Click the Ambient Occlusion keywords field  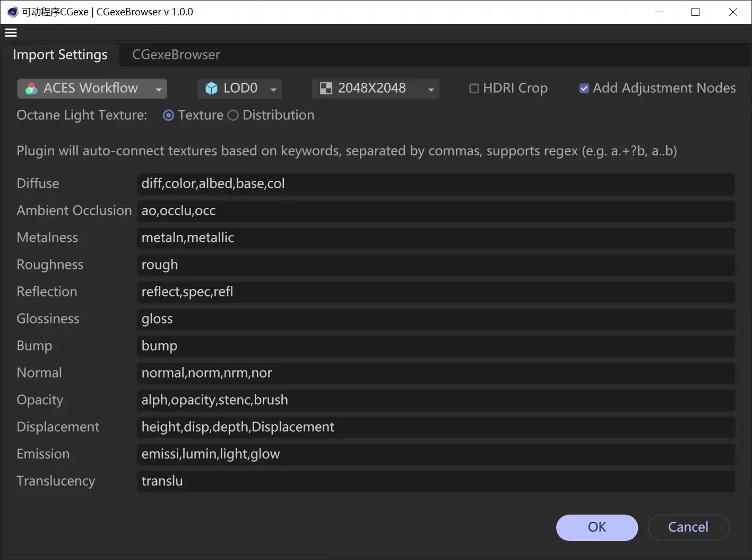coord(436,211)
